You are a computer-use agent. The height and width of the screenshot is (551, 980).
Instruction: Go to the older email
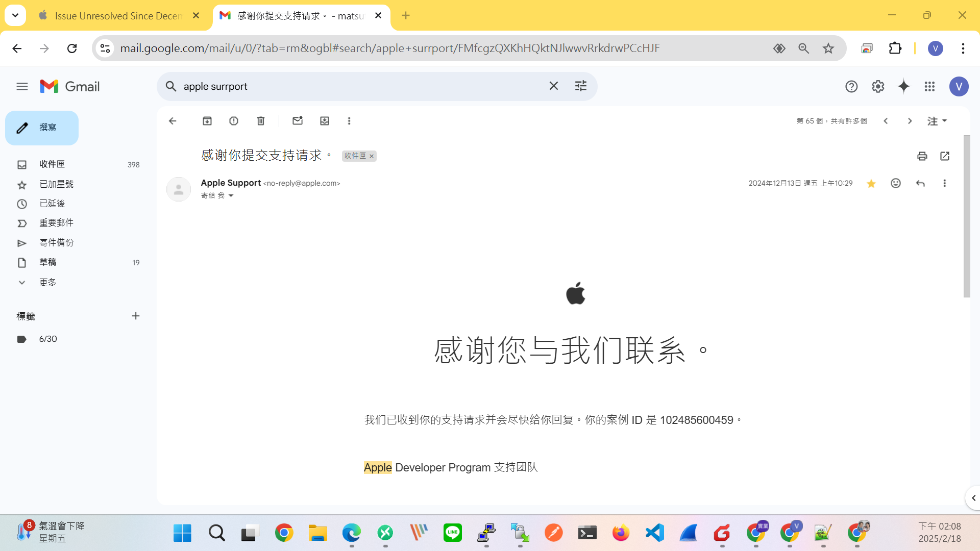(x=910, y=121)
